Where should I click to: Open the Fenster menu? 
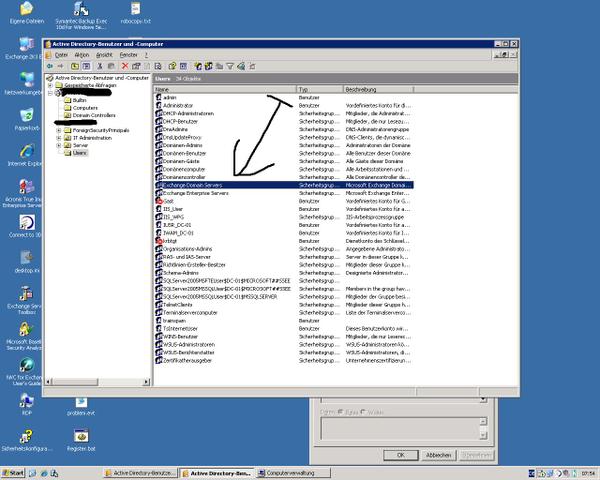point(129,55)
